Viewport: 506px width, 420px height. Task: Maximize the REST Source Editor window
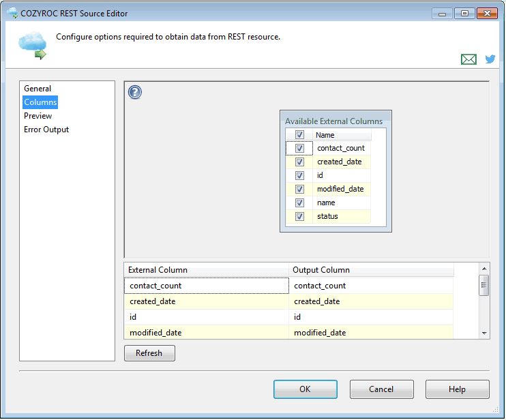click(464, 14)
